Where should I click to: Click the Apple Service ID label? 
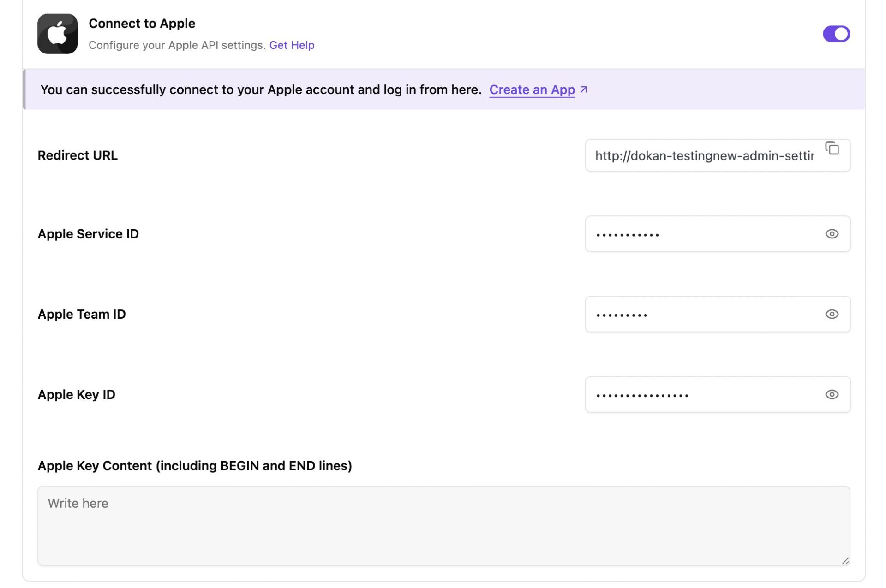pos(88,234)
